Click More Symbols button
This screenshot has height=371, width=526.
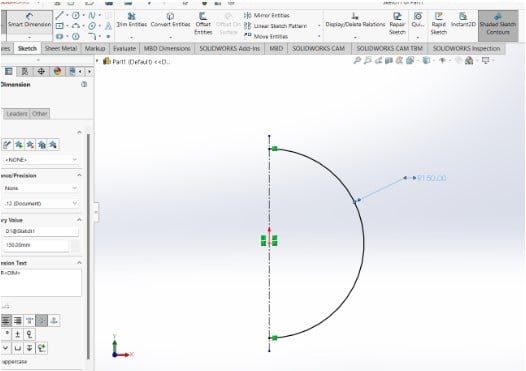pos(42,348)
